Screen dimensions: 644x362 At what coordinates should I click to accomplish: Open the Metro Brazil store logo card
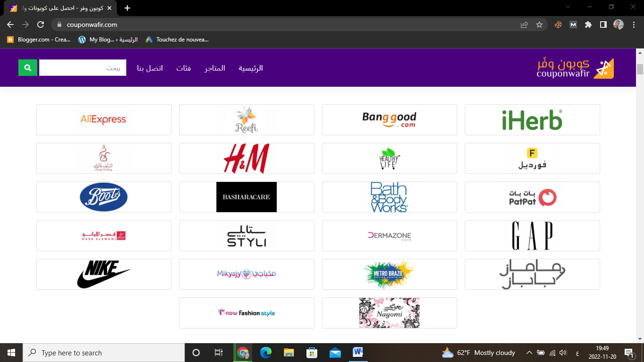point(389,274)
